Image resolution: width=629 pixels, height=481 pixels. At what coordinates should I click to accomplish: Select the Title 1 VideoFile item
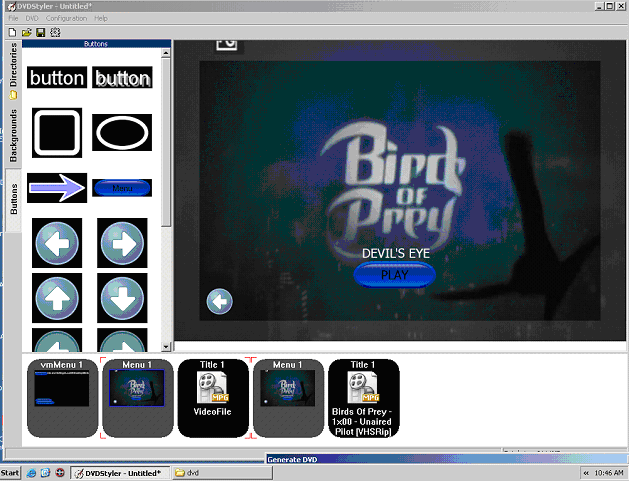[213, 398]
